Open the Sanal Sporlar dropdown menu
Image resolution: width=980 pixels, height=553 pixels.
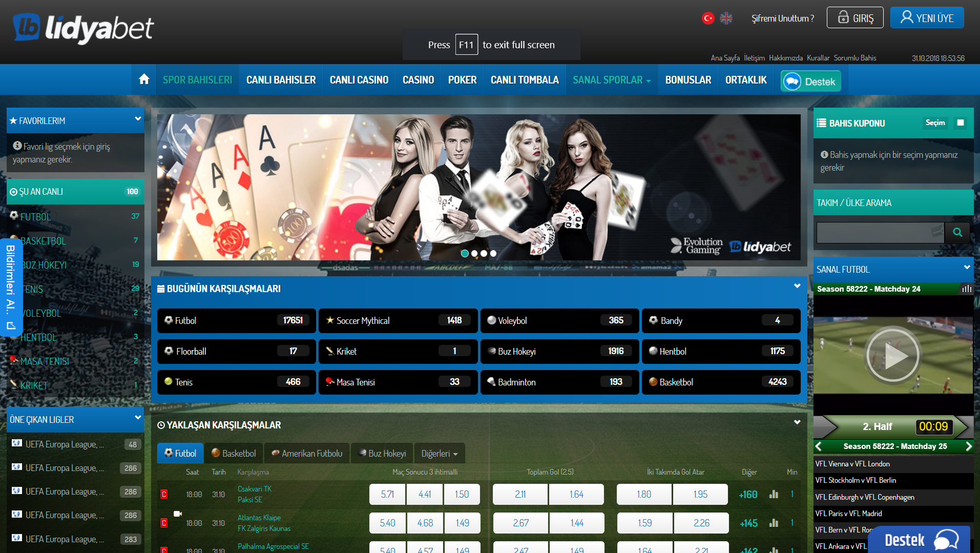pos(612,80)
